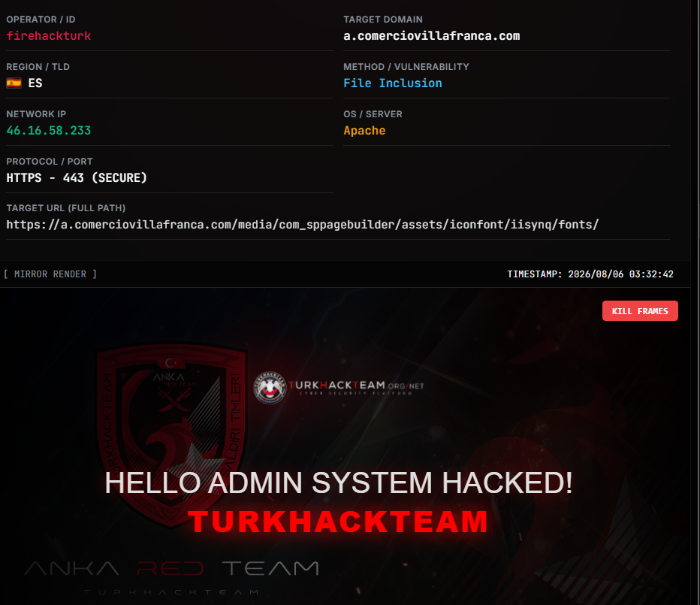Viewport: 700px width, 605px height.
Task: Click the Spain flag icon
Action: [x=14, y=83]
